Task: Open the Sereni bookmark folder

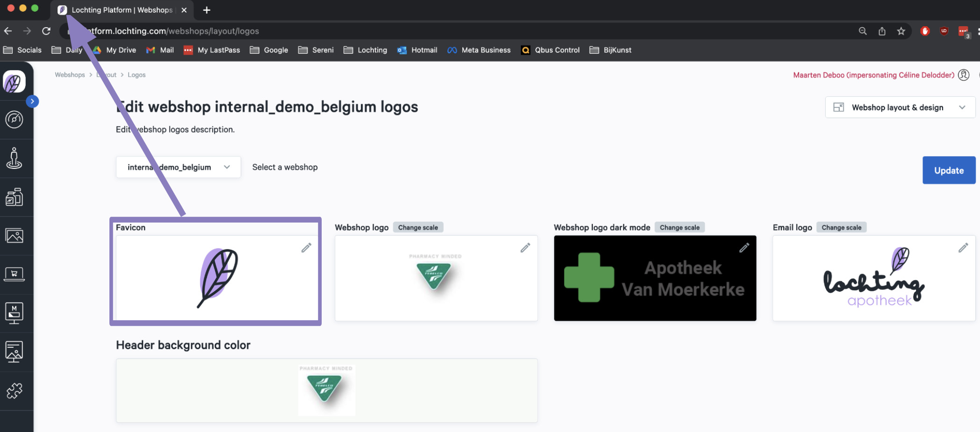Action: (x=316, y=50)
